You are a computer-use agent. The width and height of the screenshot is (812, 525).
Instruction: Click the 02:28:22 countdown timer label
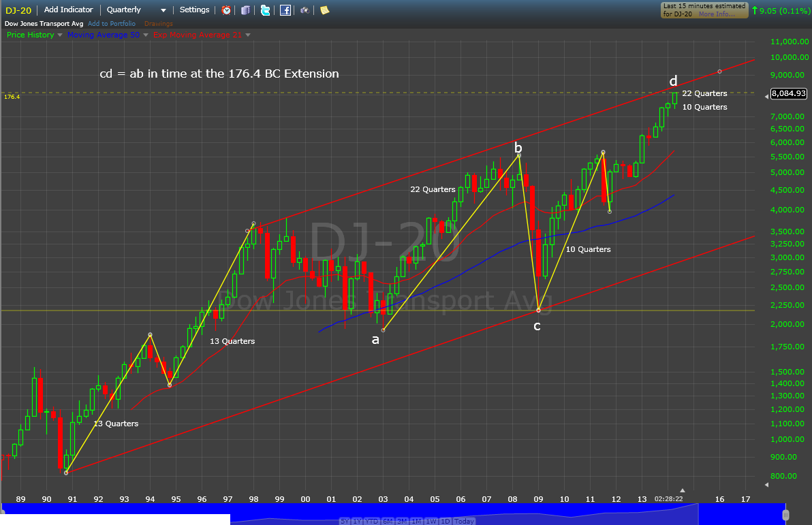(668, 499)
